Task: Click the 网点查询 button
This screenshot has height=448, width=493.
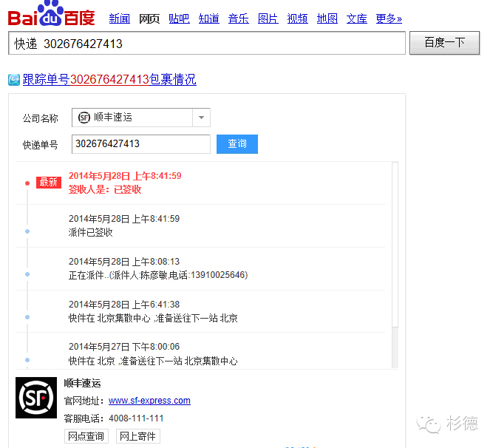Action: point(86,436)
